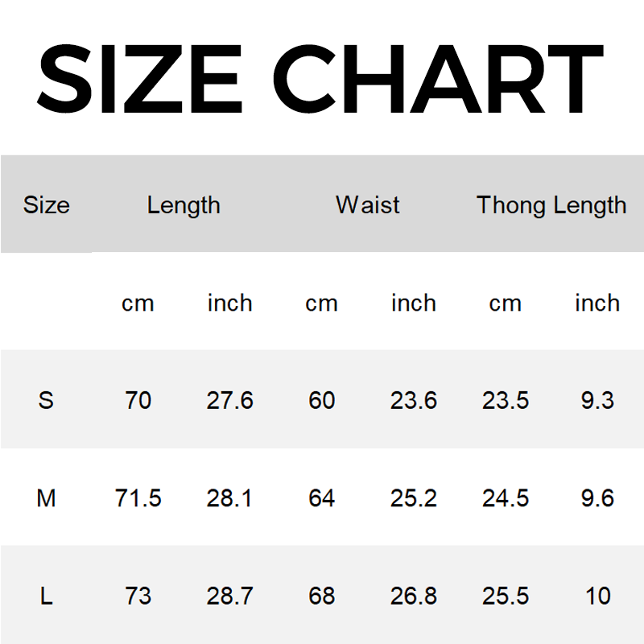The image size is (644, 644).
Task: Click the 10 inch thong length value
Action: (x=597, y=597)
